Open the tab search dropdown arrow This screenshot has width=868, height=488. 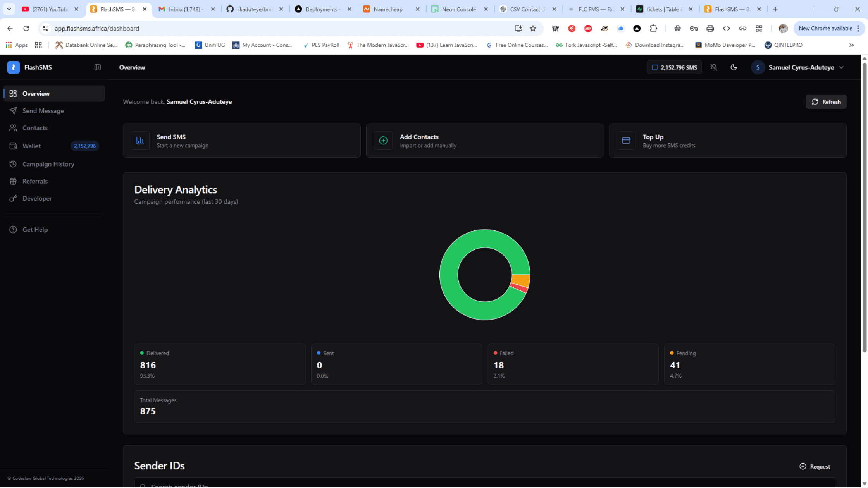pyautogui.click(x=9, y=9)
